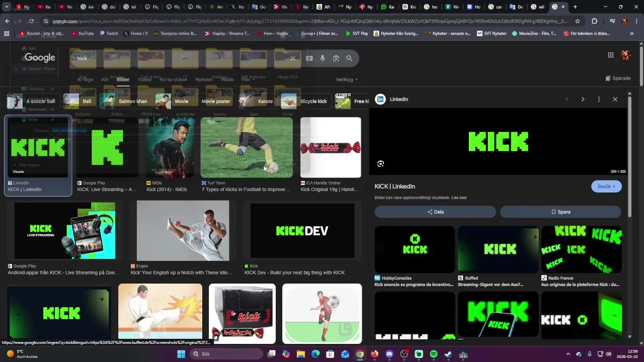The image size is (644, 362).
Task: Expand the Verktyg tools dropdown
Action: pyautogui.click(x=347, y=79)
